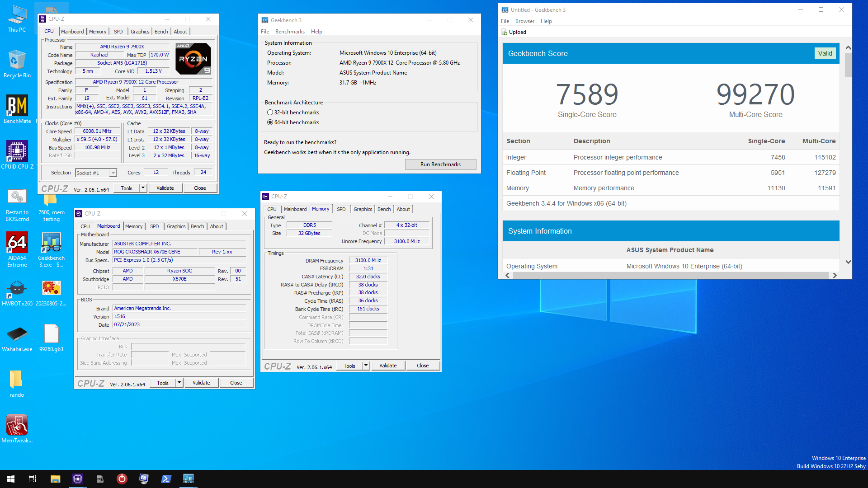
Task: Open the 20230805 image file on desktop
Action: (51, 293)
